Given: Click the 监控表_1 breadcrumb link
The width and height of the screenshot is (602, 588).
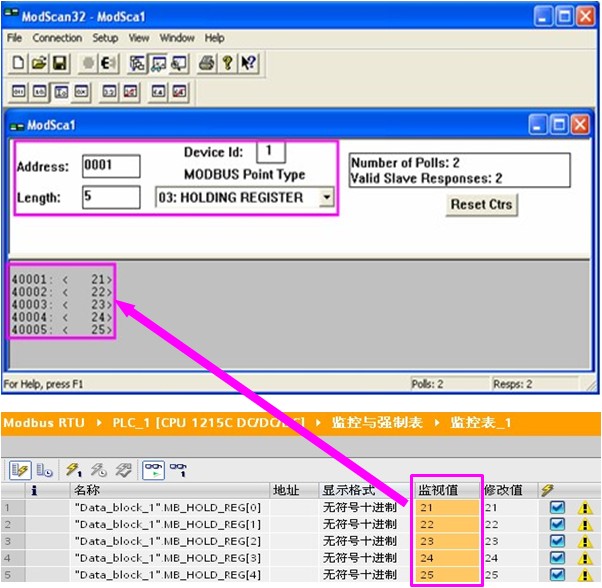Looking at the screenshot, I should (481, 423).
